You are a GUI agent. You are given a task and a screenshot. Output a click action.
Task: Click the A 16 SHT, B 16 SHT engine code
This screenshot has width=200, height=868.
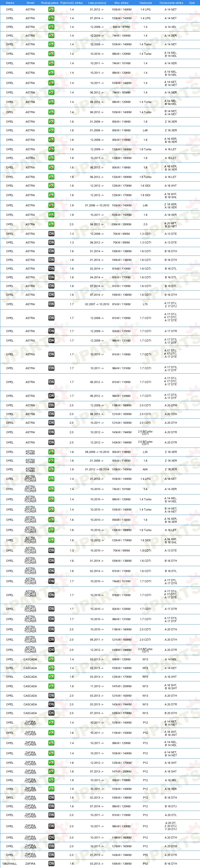(171, 687)
